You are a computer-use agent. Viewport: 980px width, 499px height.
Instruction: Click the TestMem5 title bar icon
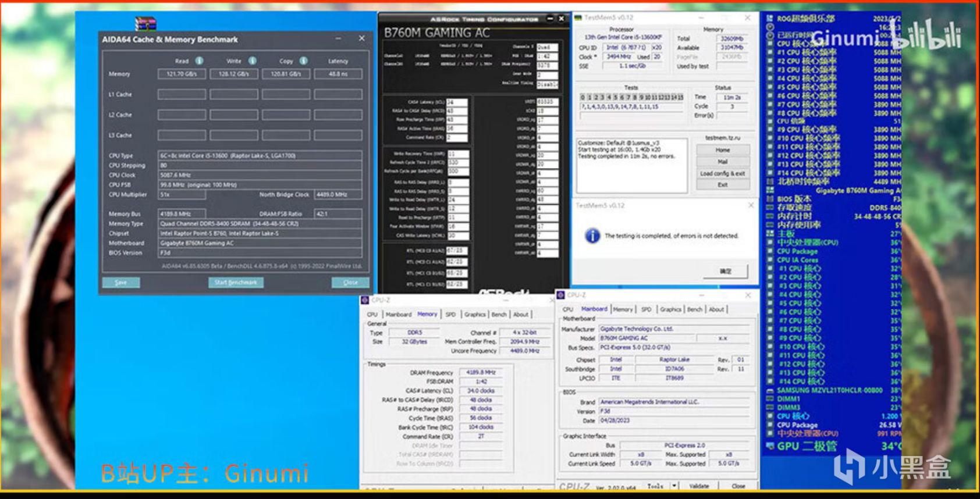pos(578,18)
